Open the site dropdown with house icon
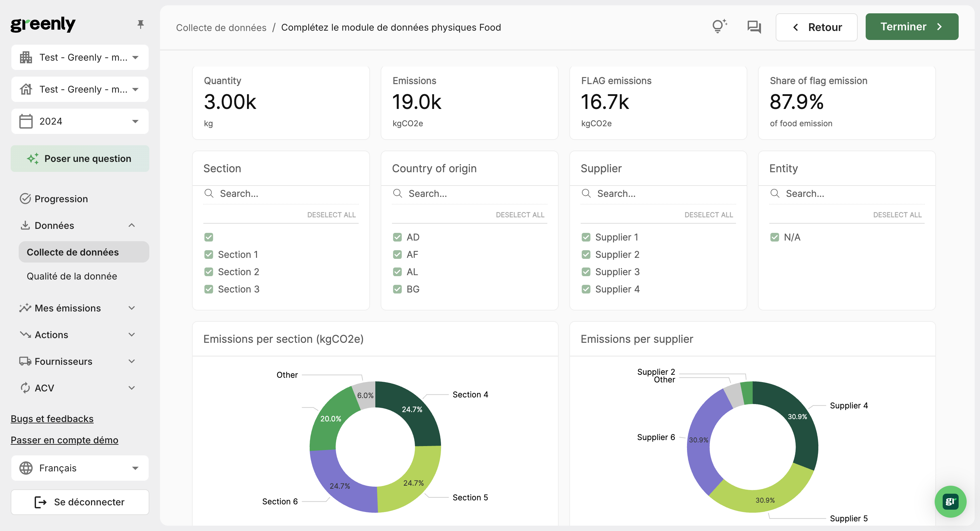The width and height of the screenshot is (980, 531). pos(80,89)
